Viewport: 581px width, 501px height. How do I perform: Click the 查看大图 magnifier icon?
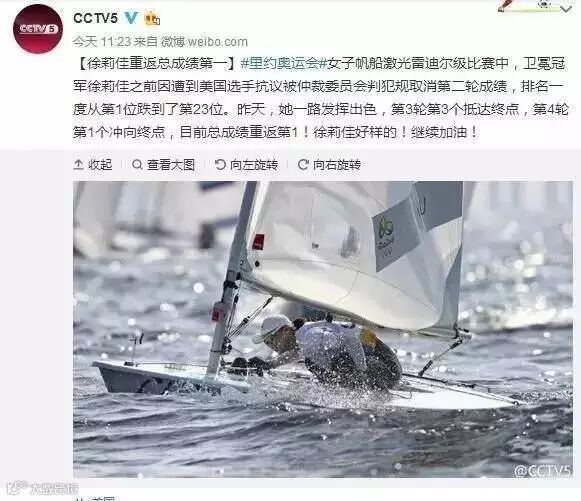click(x=137, y=165)
